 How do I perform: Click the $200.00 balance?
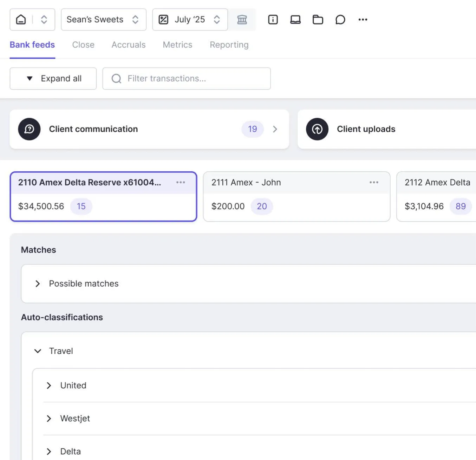pos(228,206)
